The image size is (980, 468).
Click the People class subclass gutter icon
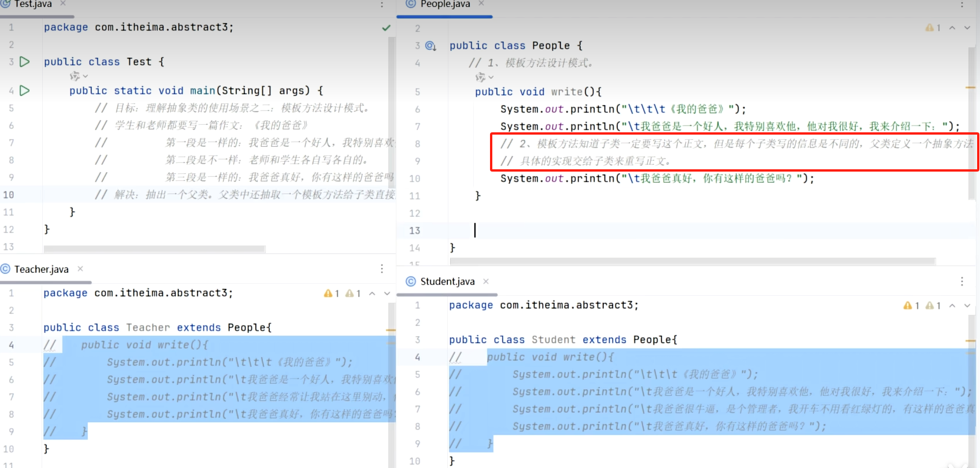coord(430,46)
